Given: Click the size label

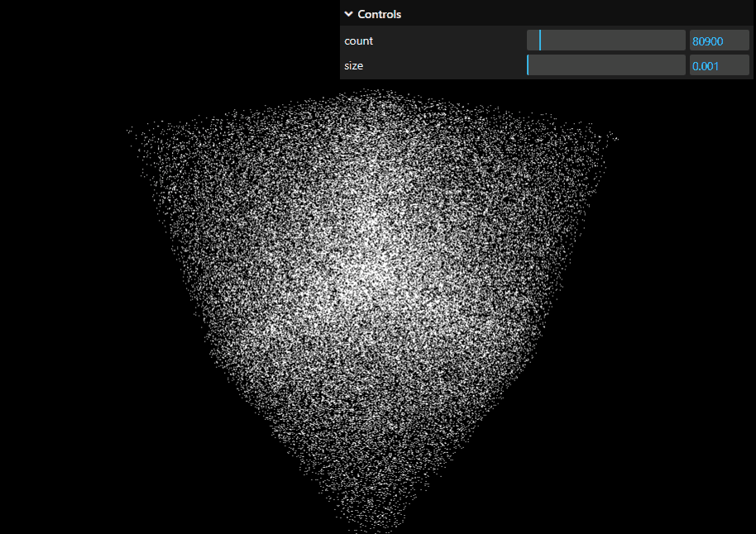Looking at the screenshot, I should coord(353,65).
